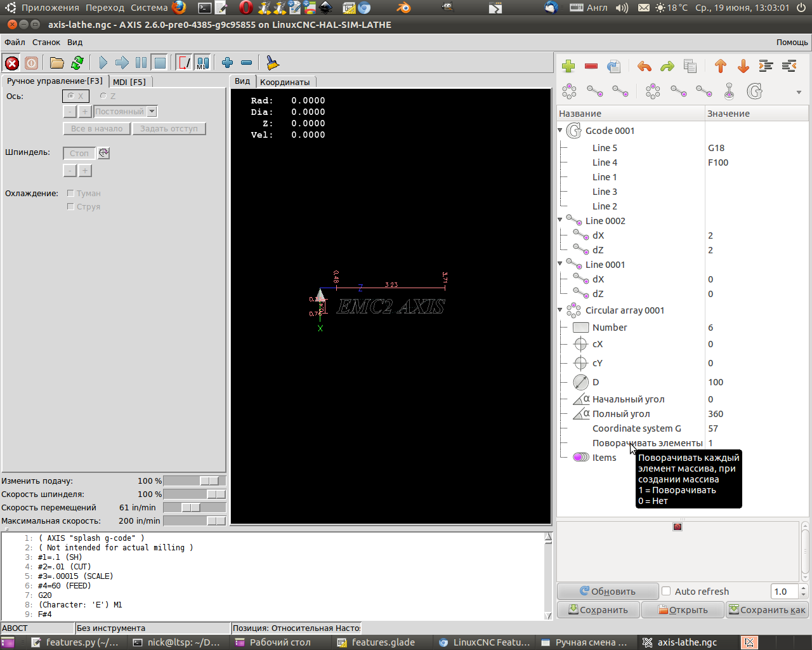Image resolution: width=812 pixels, height=650 pixels.
Task: Click the green reload file icon
Action: coord(77,63)
